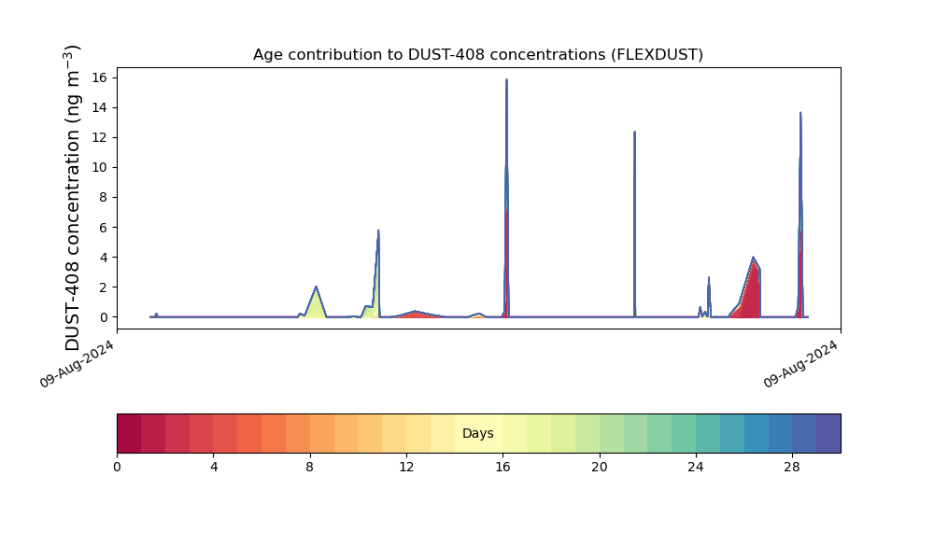Click the rightmost spike near 14
The height and width of the screenshot is (560, 934).
tap(800, 117)
